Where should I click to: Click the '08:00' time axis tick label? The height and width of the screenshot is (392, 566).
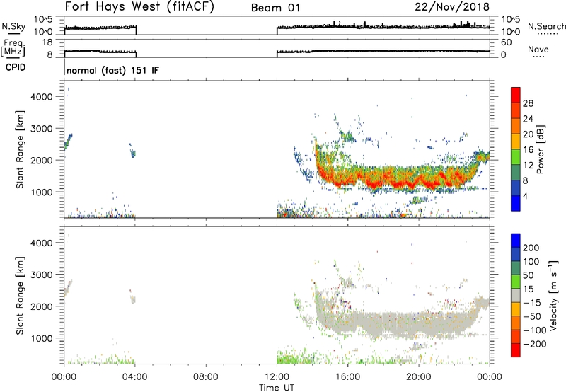[x=206, y=377]
